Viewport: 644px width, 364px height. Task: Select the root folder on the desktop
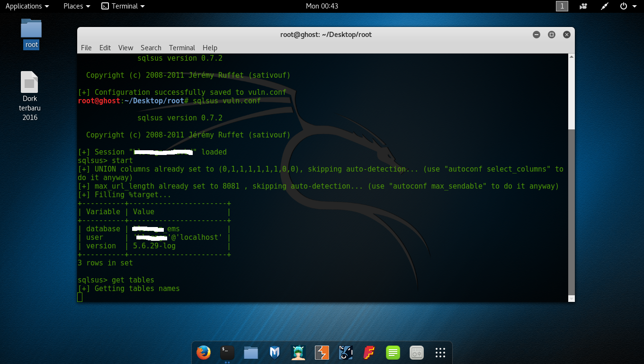coord(31,34)
